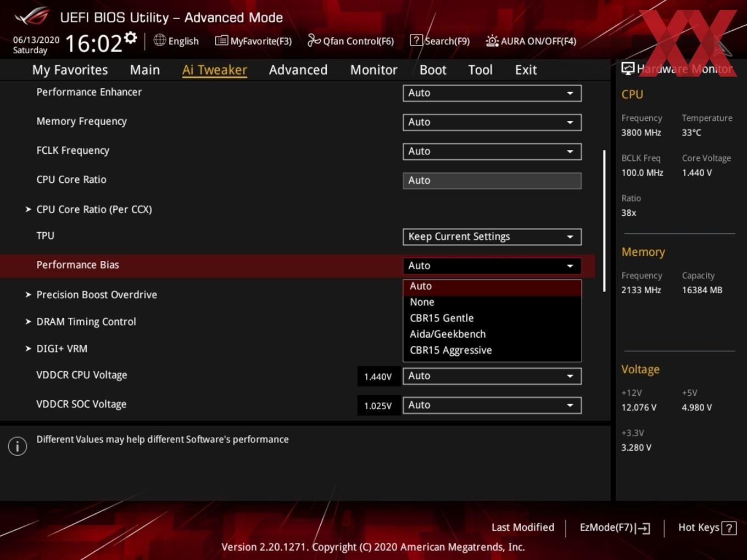Select None in the Performance Bias list
This screenshot has width=747, height=560.
point(492,302)
